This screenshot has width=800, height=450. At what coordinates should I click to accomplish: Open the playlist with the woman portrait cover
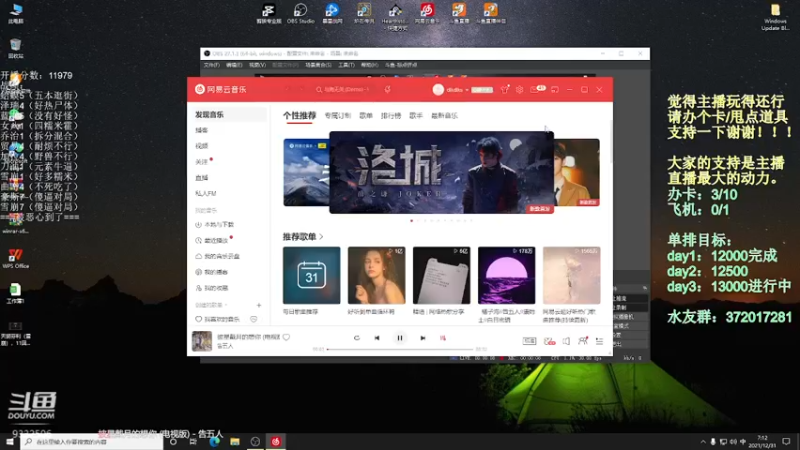pyautogui.click(x=377, y=276)
